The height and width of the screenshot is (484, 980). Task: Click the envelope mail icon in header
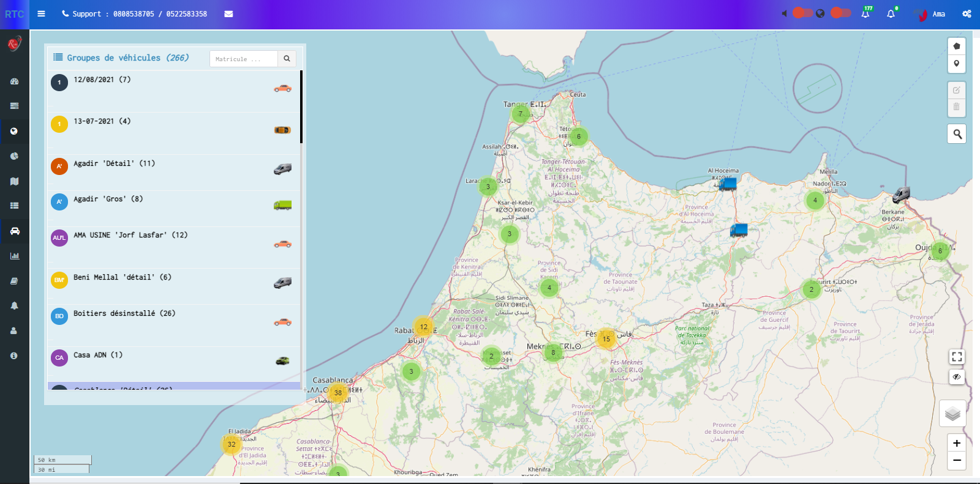click(x=228, y=13)
